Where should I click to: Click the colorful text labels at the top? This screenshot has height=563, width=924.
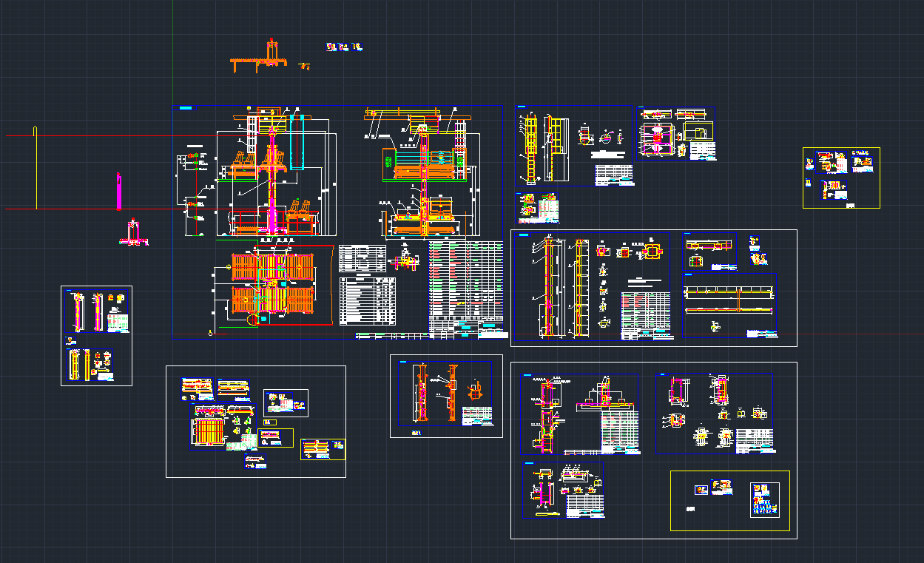point(344,47)
